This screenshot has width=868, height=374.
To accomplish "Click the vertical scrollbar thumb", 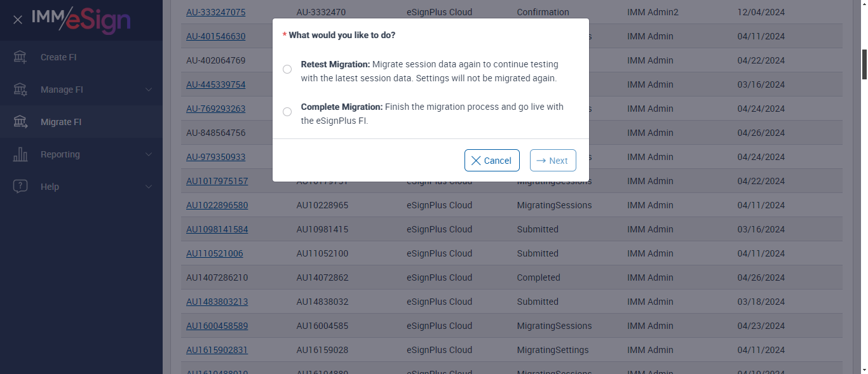I will (x=864, y=63).
